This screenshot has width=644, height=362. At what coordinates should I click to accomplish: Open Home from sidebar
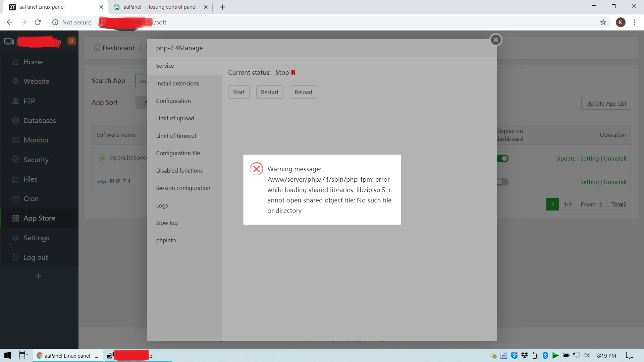click(x=33, y=62)
